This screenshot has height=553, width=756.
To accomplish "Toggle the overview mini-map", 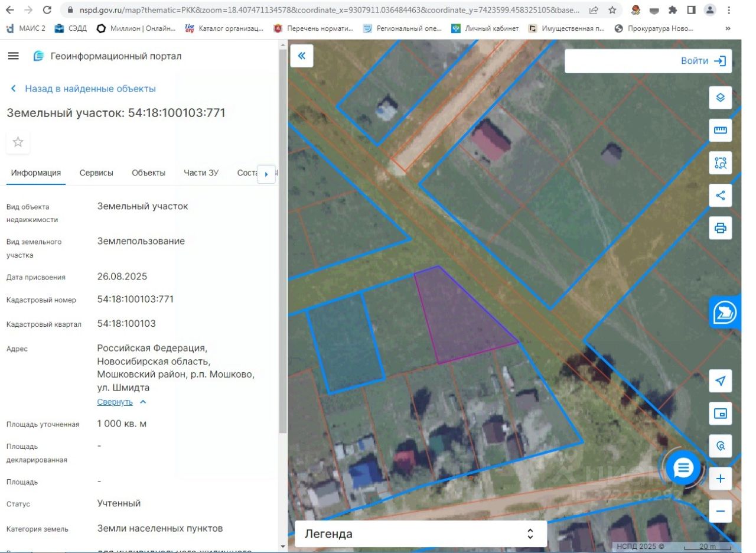I will point(721,414).
